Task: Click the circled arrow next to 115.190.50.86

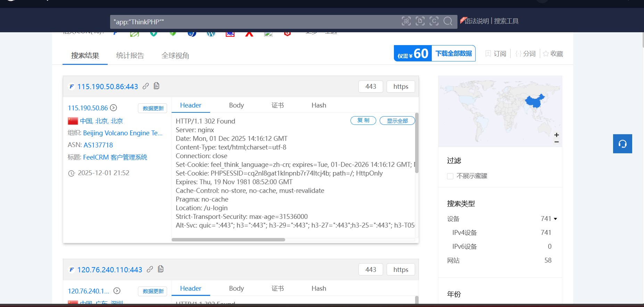Action: (x=114, y=108)
